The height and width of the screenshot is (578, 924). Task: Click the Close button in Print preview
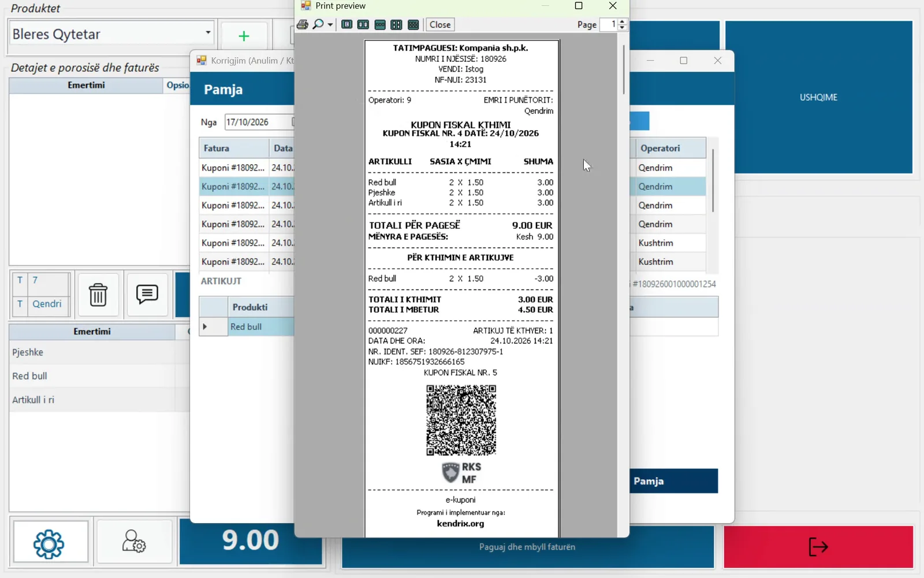point(440,25)
